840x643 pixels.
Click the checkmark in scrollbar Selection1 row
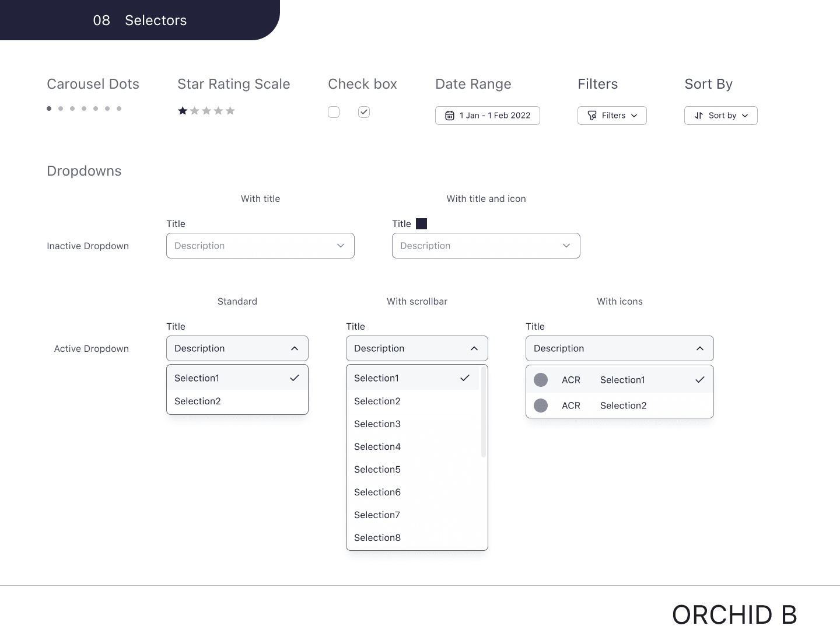pyautogui.click(x=465, y=378)
